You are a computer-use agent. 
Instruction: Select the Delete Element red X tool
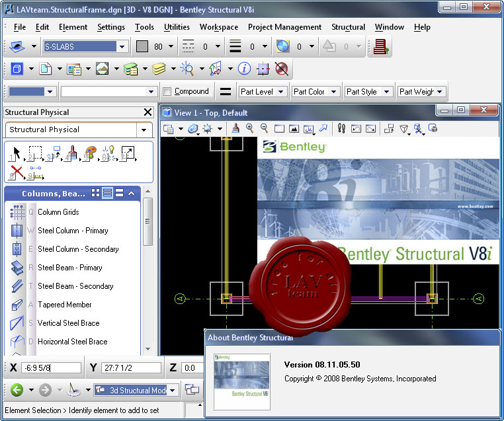(16, 172)
